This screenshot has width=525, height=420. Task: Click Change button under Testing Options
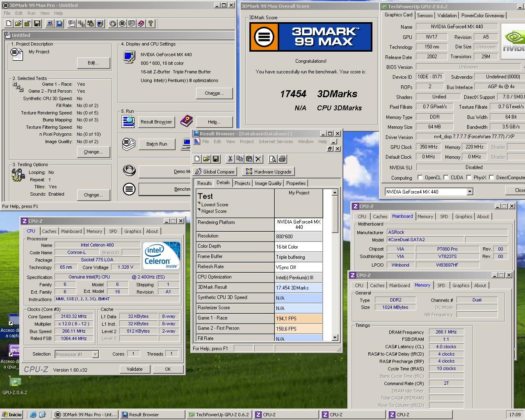(94, 195)
